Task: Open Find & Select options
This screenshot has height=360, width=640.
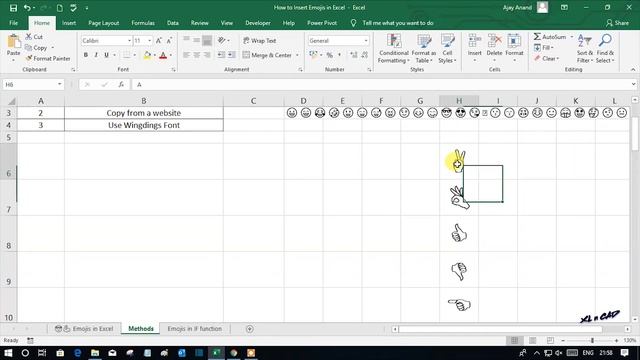Action: (605, 49)
